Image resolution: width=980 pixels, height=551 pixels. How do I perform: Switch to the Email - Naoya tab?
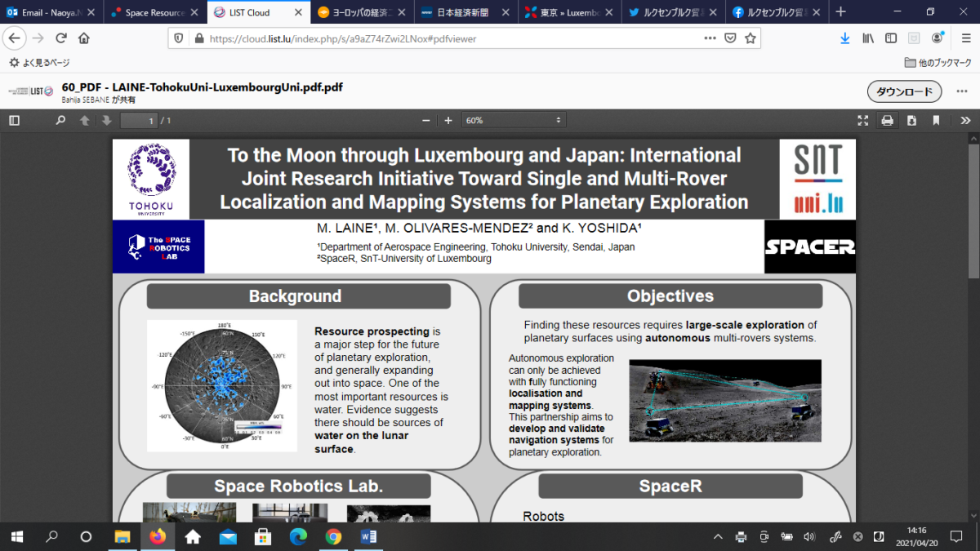point(51,12)
